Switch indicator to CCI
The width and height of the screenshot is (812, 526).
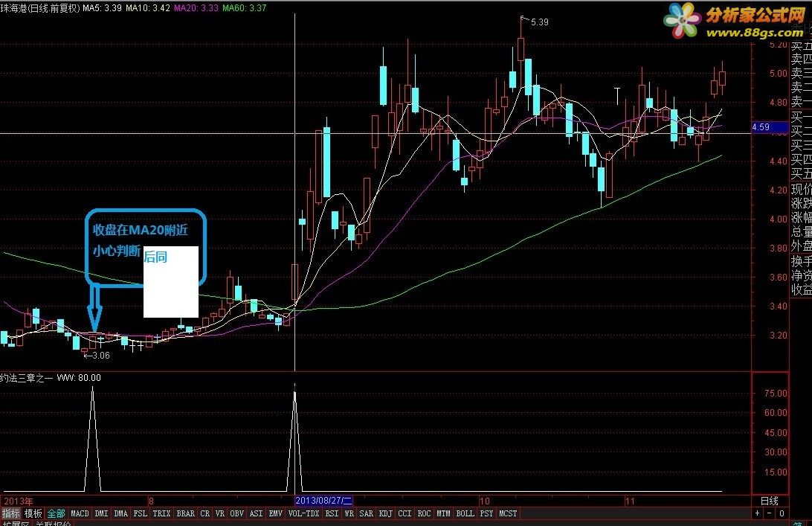405,513
